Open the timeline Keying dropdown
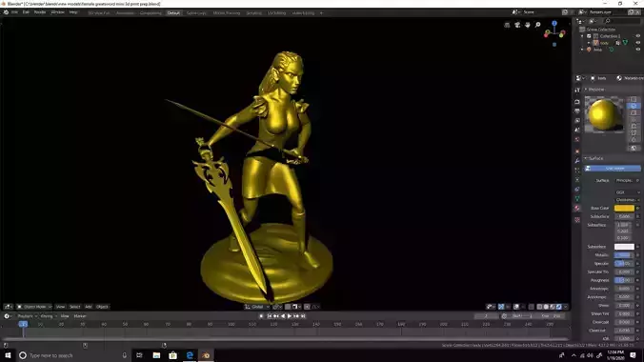This screenshot has width=644, height=362. tap(49, 316)
